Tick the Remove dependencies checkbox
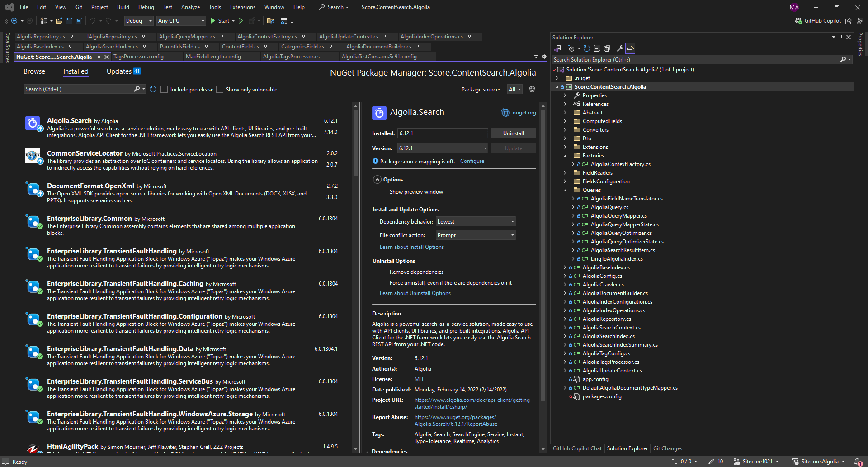The height and width of the screenshot is (467, 868). point(383,272)
